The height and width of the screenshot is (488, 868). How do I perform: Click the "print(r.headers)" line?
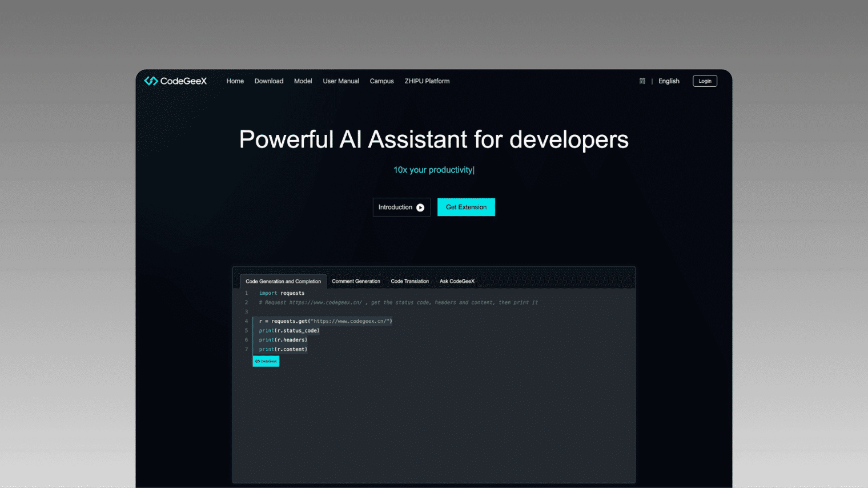point(283,340)
